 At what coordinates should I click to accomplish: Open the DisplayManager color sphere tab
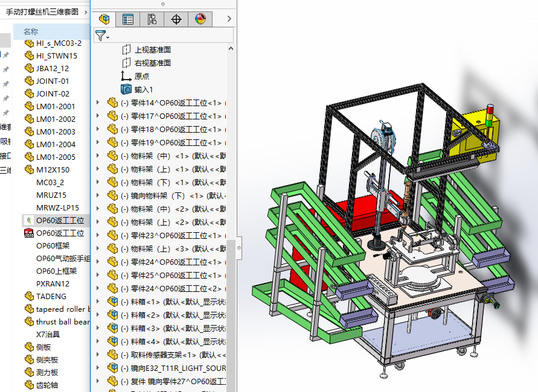point(200,19)
